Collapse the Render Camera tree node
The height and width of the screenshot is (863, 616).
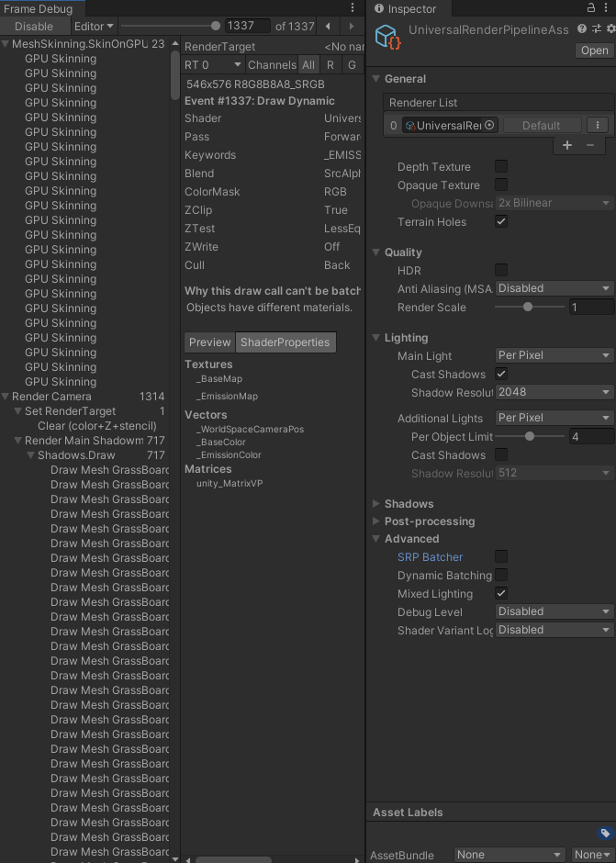pyautogui.click(x=6, y=397)
